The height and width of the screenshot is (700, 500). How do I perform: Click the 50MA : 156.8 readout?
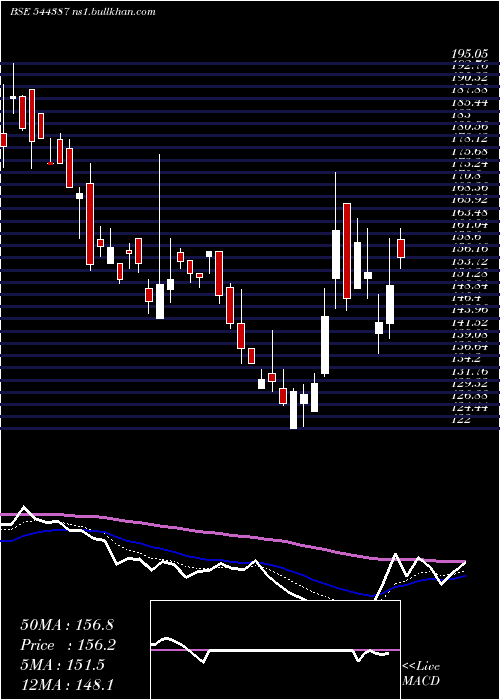coord(69,625)
